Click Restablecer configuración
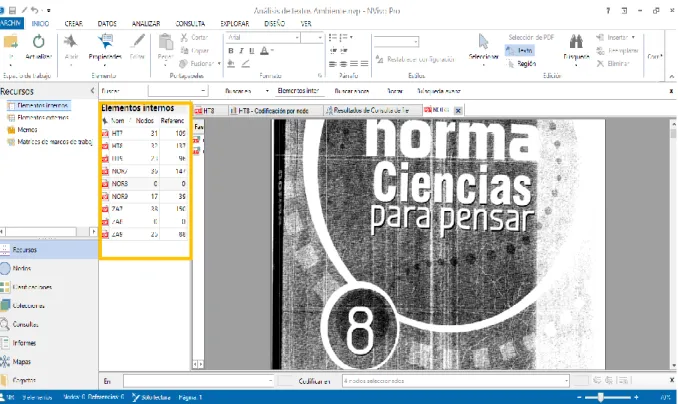This screenshot has height=404, width=678. 415,59
